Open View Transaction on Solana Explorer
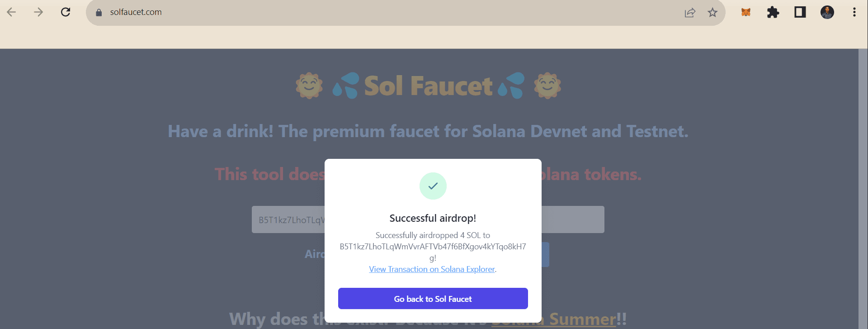The height and width of the screenshot is (329, 868). [431, 269]
